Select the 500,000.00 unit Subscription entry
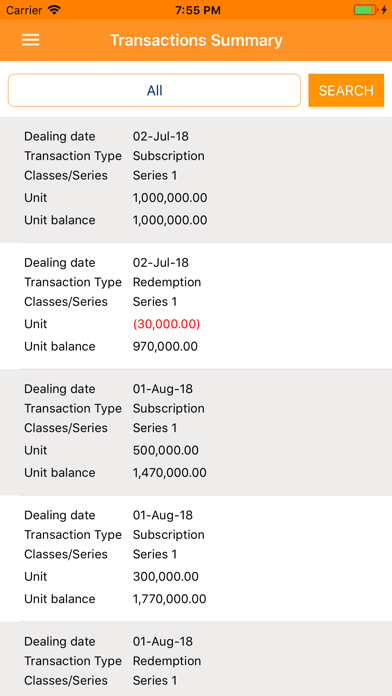This screenshot has width=392, height=696. (x=196, y=432)
